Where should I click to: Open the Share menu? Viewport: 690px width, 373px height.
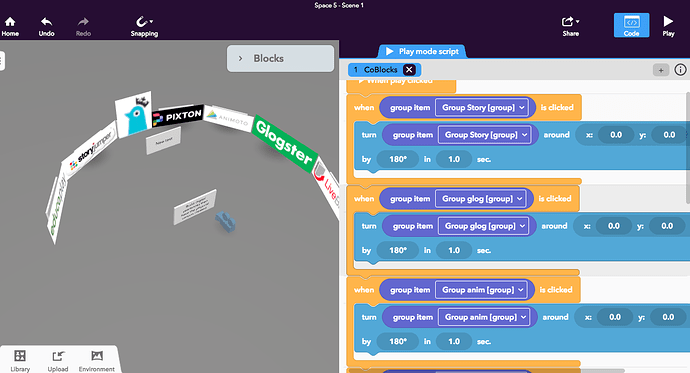571,26
